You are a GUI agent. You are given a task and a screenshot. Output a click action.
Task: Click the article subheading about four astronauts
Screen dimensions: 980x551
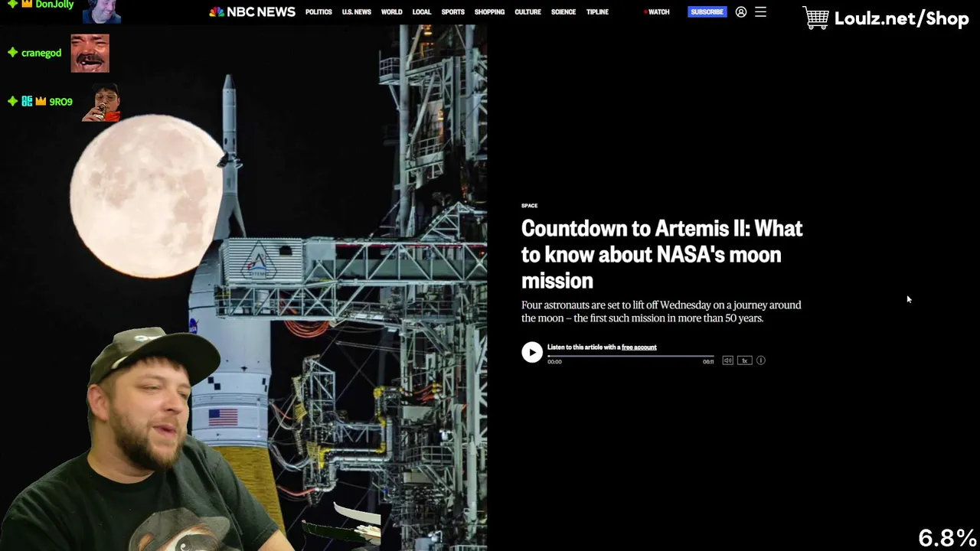click(661, 311)
